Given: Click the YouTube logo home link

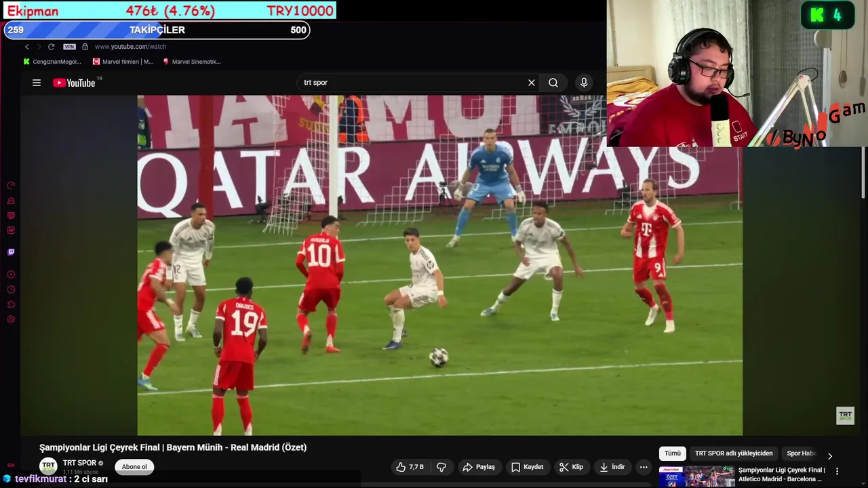Looking at the screenshot, I should [x=74, y=83].
